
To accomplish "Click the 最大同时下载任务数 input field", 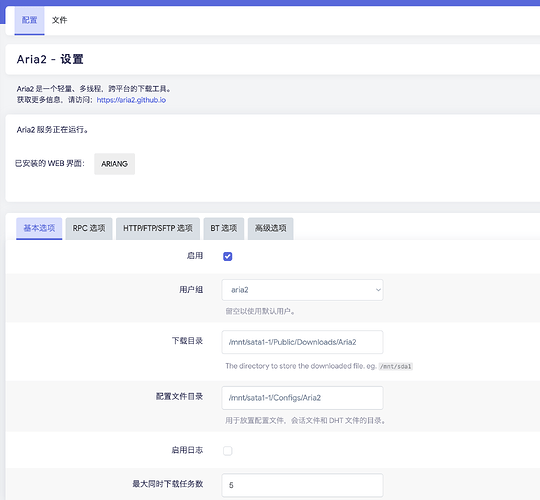I will point(302,485).
